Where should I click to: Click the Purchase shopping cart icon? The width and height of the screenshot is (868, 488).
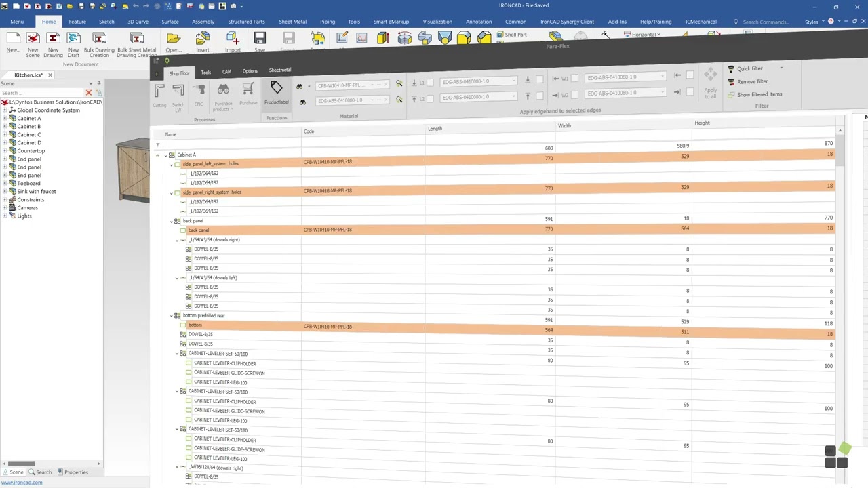click(x=248, y=89)
